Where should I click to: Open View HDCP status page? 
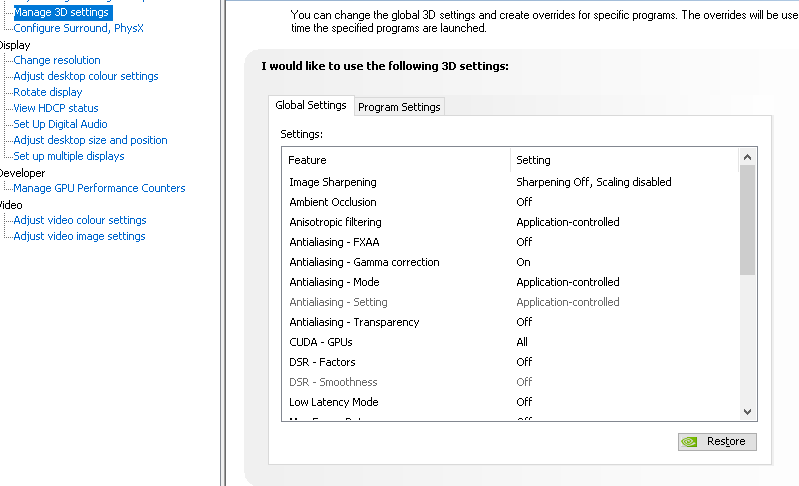click(x=56, y=108)
